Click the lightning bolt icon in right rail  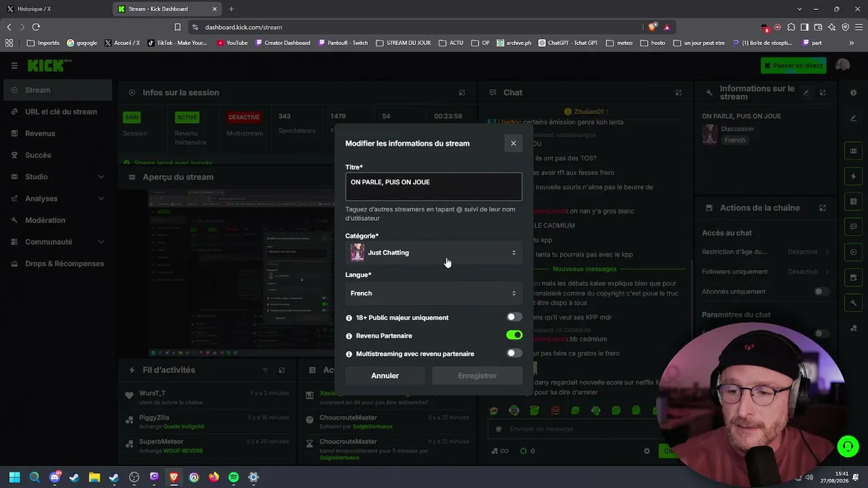[x=853, y=177]
